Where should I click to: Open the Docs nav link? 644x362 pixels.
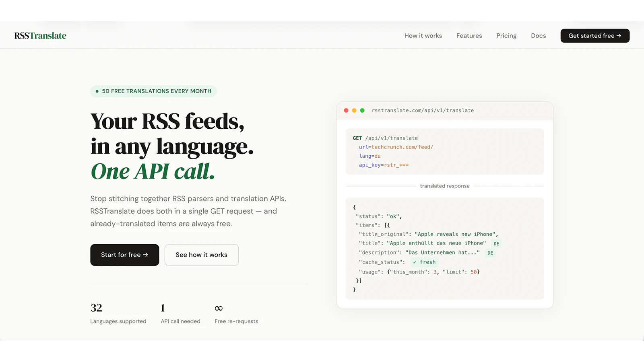(538, 36)
